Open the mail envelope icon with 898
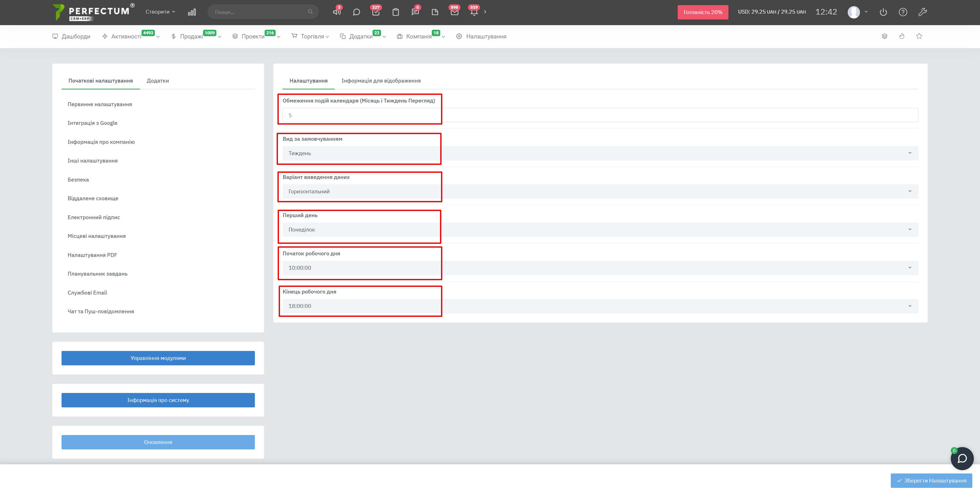This screenshot has height=494, width=980. [x=454, y=12]
